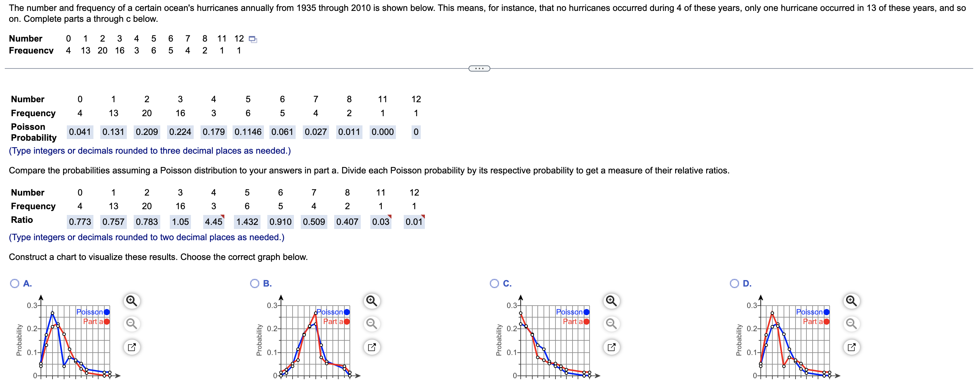
Task: Select answer option B
Action: click(x=254, y=283)
